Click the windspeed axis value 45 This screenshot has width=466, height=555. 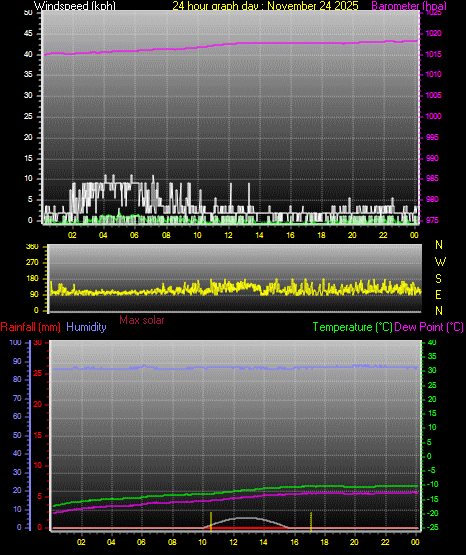click(x=28, y=33)
